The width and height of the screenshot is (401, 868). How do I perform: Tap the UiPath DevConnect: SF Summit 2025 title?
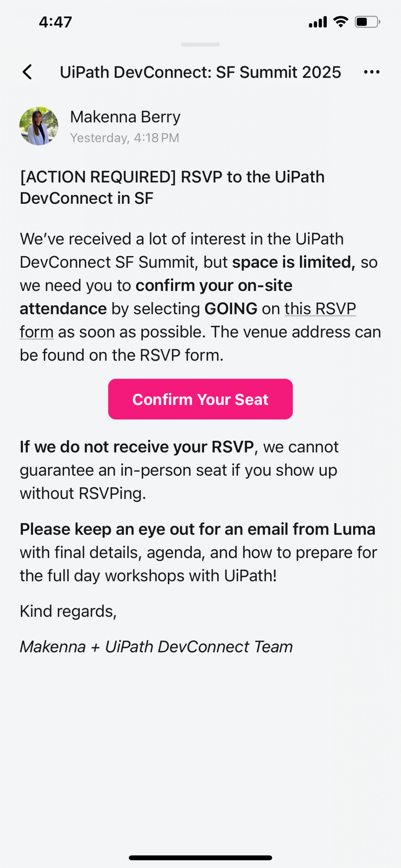(200, 72)
